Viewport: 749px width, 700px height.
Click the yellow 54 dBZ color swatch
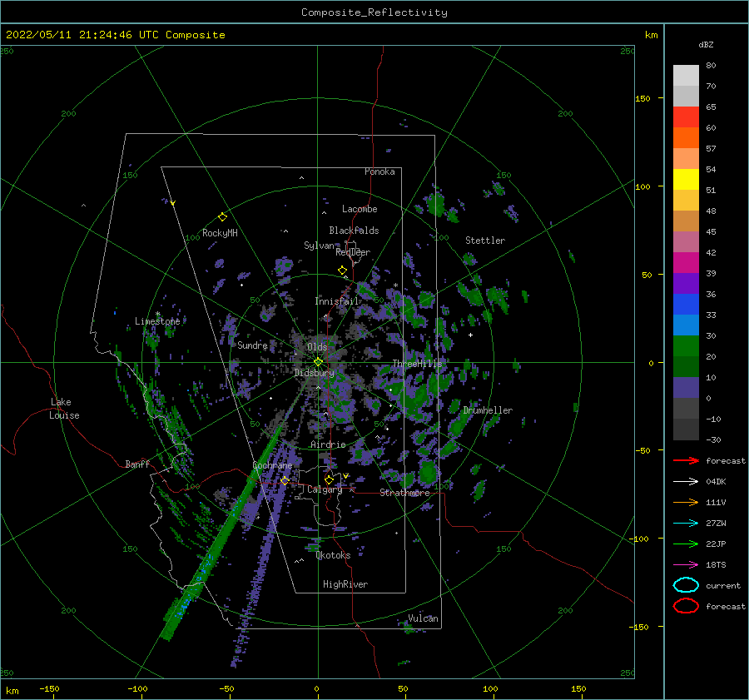686,180
